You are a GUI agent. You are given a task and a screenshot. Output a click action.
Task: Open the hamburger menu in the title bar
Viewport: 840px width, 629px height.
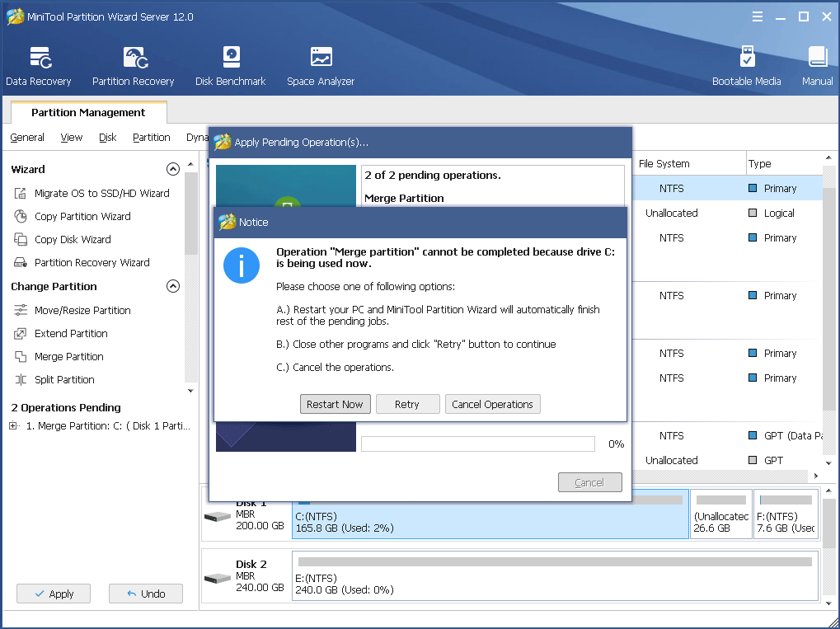pos(758,16)
